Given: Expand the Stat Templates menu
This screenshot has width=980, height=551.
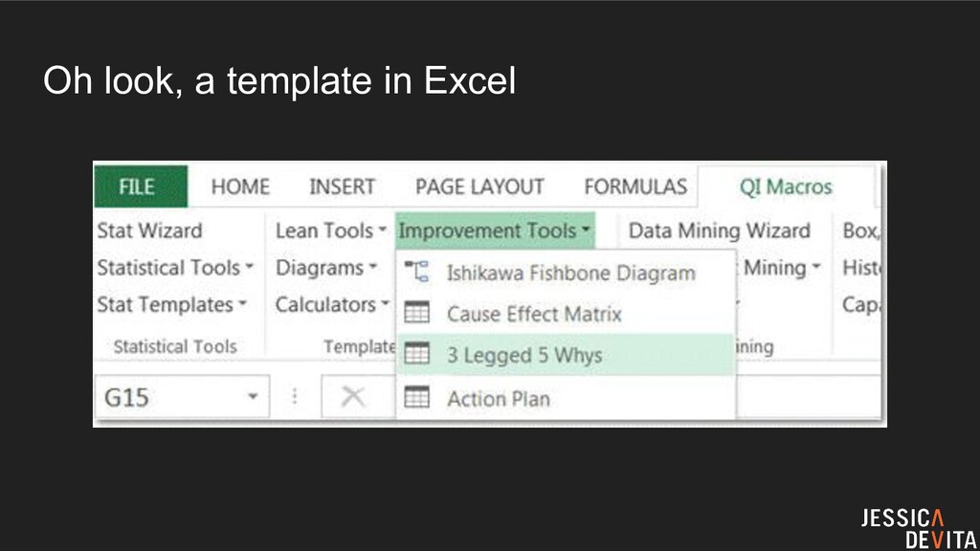Looking at the screenshot, I should [x=171, y=305].
